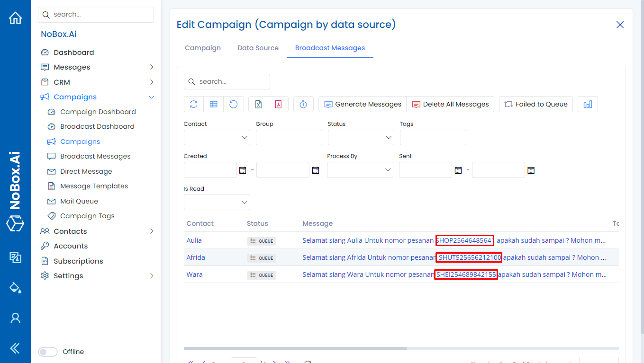Export broadcast messages to Excel
The image size is (644, 363).
pos(258,104)
